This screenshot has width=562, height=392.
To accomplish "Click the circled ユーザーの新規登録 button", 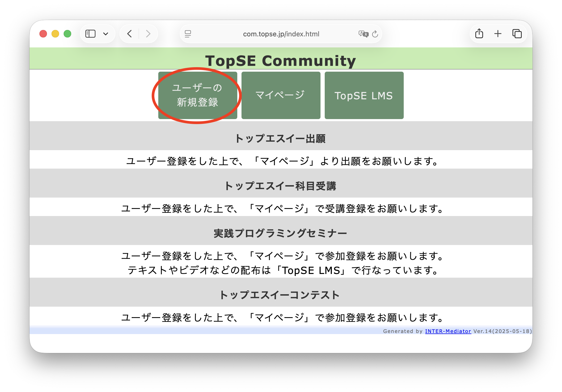I will [198, 95].
